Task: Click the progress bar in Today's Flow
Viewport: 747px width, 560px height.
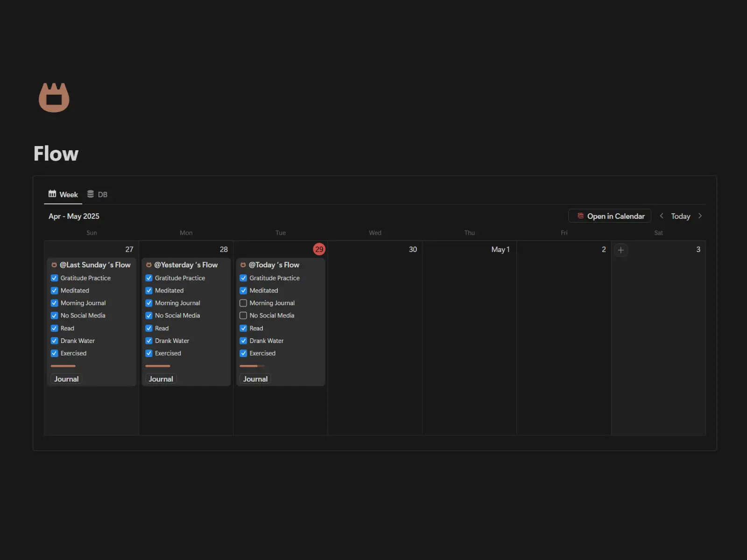Action: click(252, 366)
